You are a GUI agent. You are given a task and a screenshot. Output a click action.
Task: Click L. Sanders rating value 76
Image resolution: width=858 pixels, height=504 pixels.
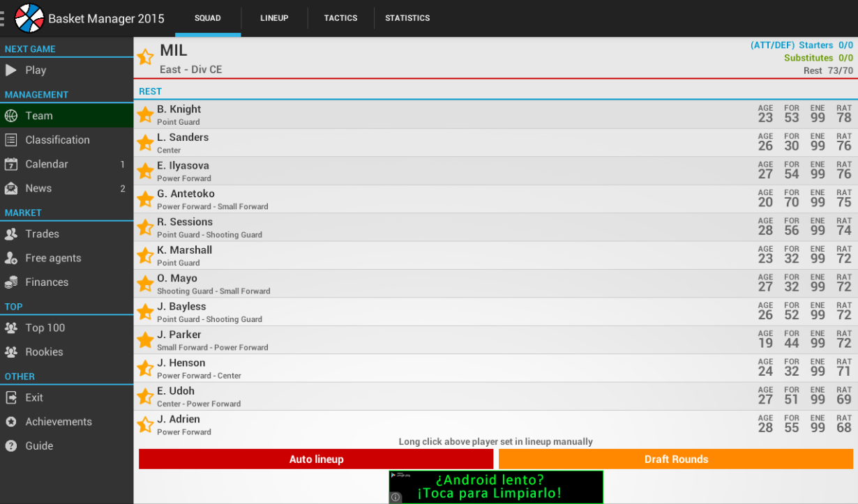pyautogui.click(x=844, y=146)
